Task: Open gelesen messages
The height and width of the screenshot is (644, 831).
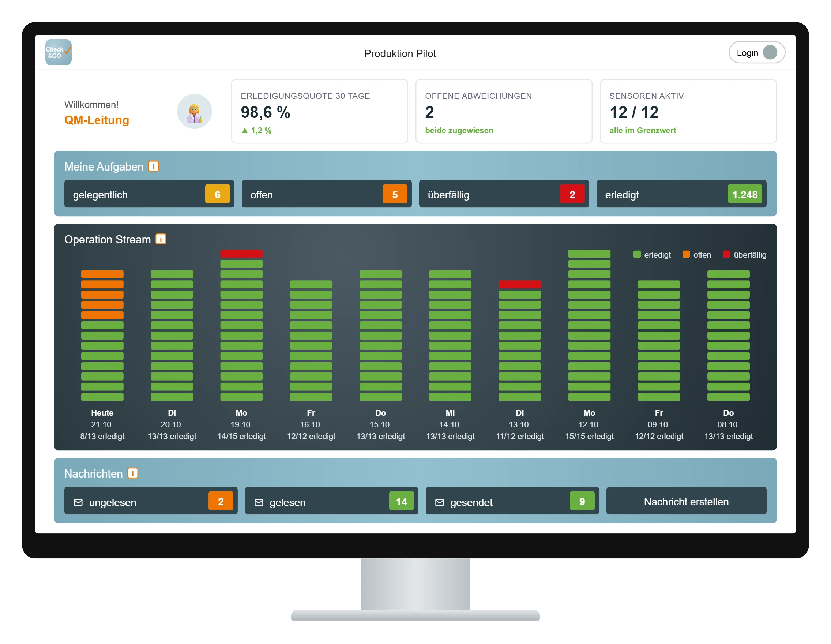Action: (x=331, y=501)
